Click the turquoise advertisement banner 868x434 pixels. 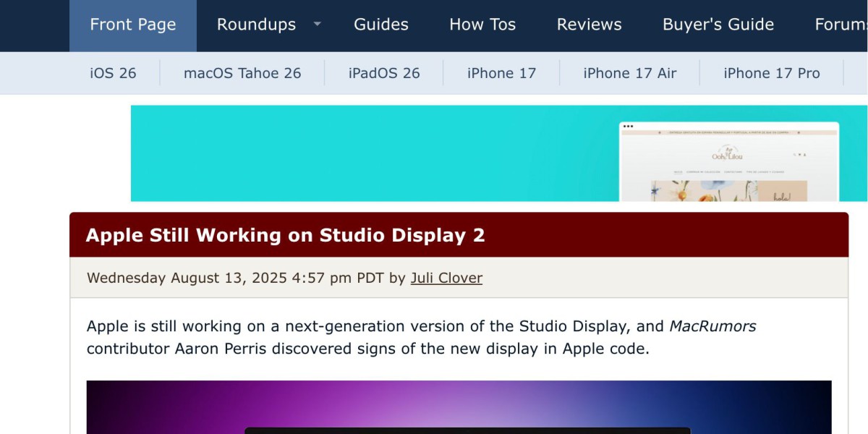499,153
